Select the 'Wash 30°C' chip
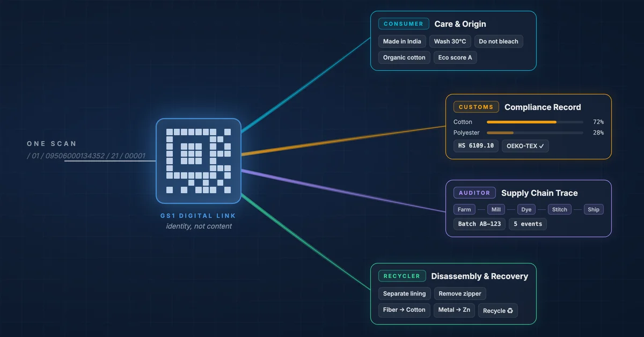This screenshot has height=337, width=644. (x=450, y=41)
